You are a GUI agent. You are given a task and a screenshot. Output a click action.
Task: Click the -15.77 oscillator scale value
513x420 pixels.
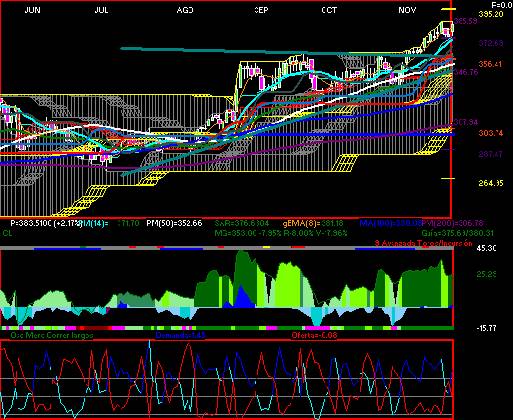pyautogui.click(x=486, y=328)
